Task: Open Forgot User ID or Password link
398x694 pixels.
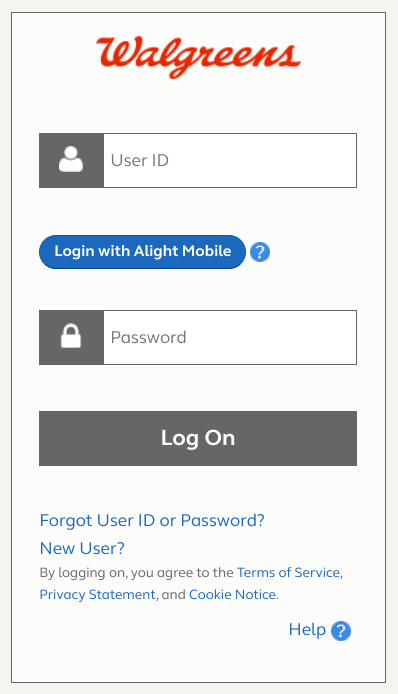Action: click(x=152, y=520)
